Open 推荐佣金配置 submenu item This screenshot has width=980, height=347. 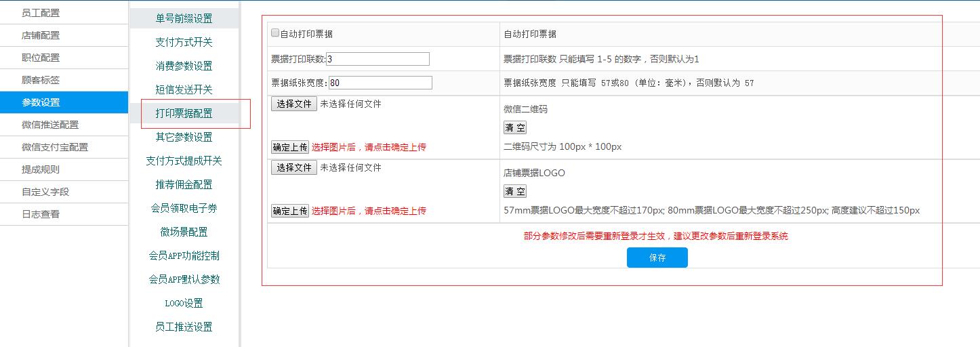pyautogui.click(x=184, y=184)
